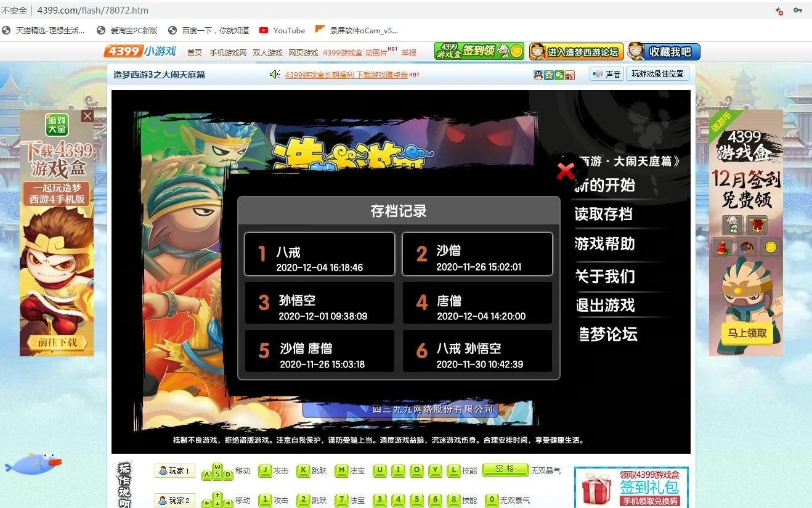The image size is (812, 508).
Task: Click the key icon in address bar
Action: (798, 10)
